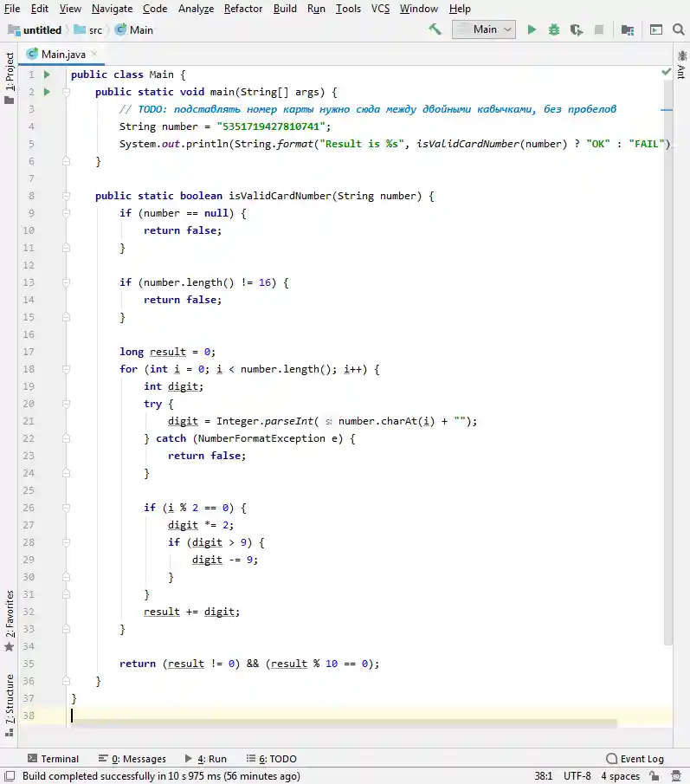
Task: Open the Messages tool window
Action: pyautogui.click(x=132, y=759)
